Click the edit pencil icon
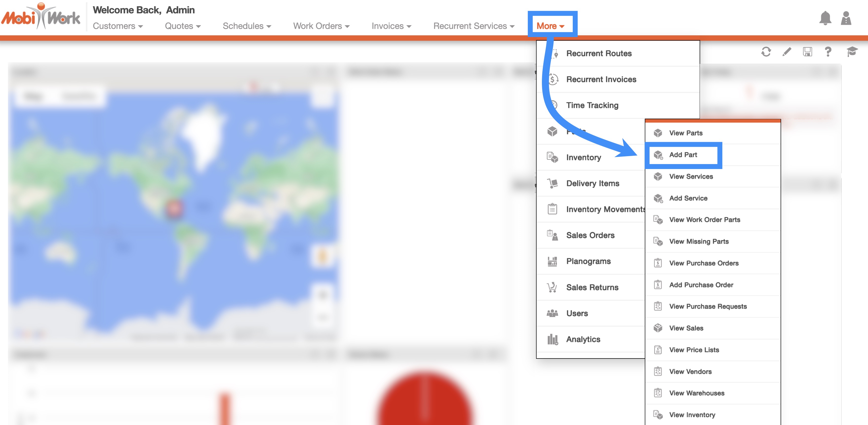The image size is (868, 425). (787, 52)
